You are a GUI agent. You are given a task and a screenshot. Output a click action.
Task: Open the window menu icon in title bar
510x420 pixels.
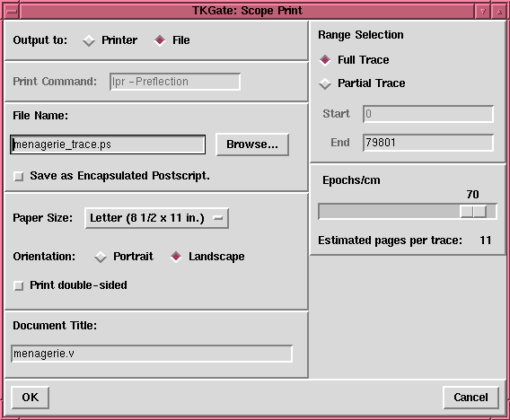coord(12,12)
